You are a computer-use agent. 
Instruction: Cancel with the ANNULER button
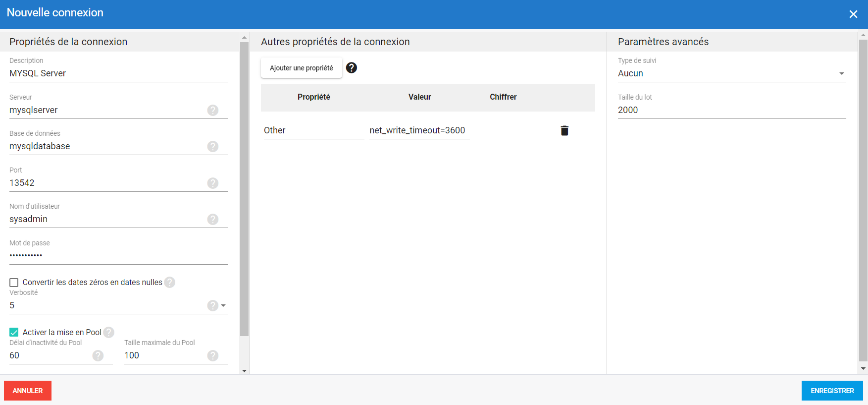point(28,391)
